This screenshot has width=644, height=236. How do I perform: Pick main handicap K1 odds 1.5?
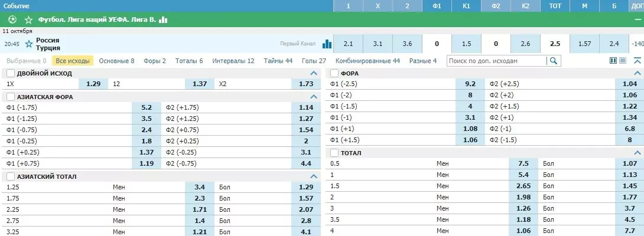pos(467,44)
